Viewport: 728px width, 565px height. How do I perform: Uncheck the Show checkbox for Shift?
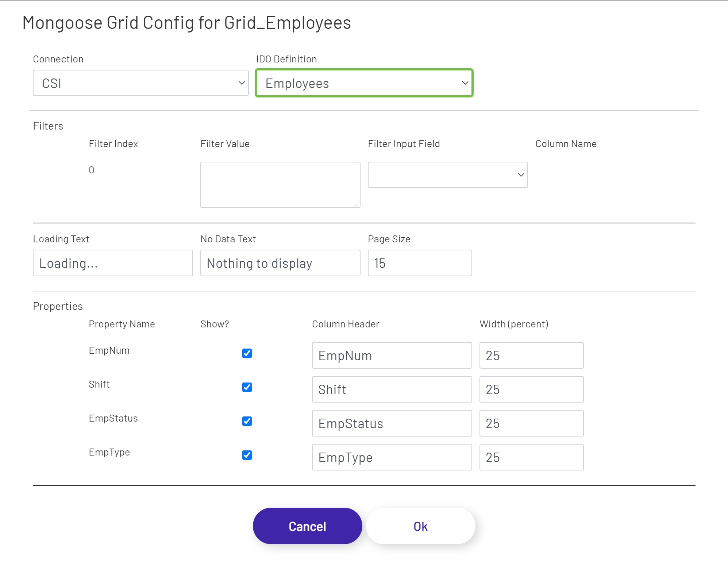coord(247,387)
